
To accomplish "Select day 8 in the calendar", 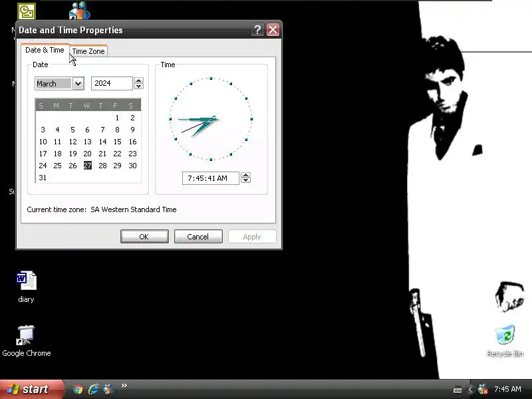I will tap(117, 130).
